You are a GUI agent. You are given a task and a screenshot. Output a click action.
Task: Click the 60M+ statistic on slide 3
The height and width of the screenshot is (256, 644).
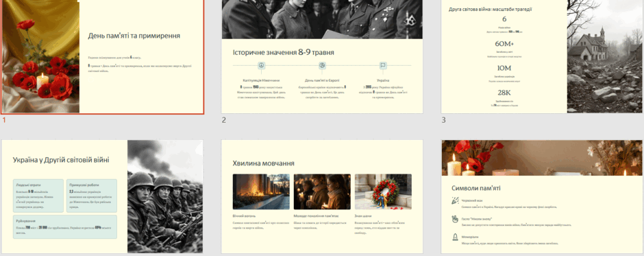pos(504,44)
